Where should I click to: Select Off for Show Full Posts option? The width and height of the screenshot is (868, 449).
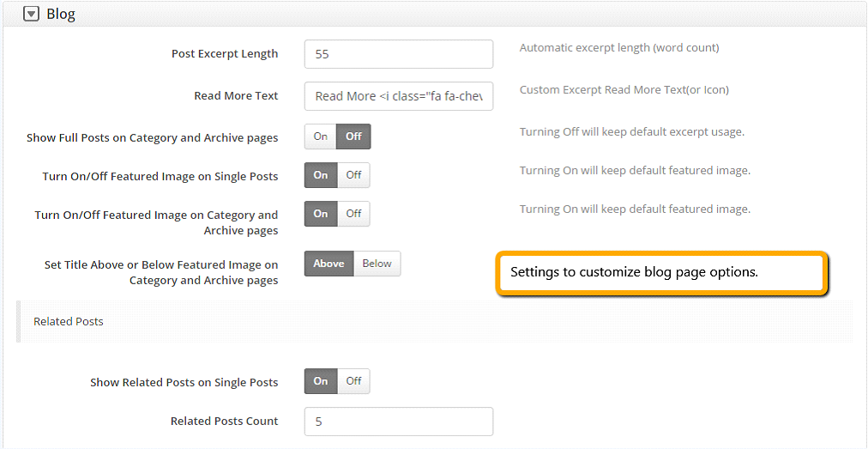pyautogui.click(x=353, y=137)
